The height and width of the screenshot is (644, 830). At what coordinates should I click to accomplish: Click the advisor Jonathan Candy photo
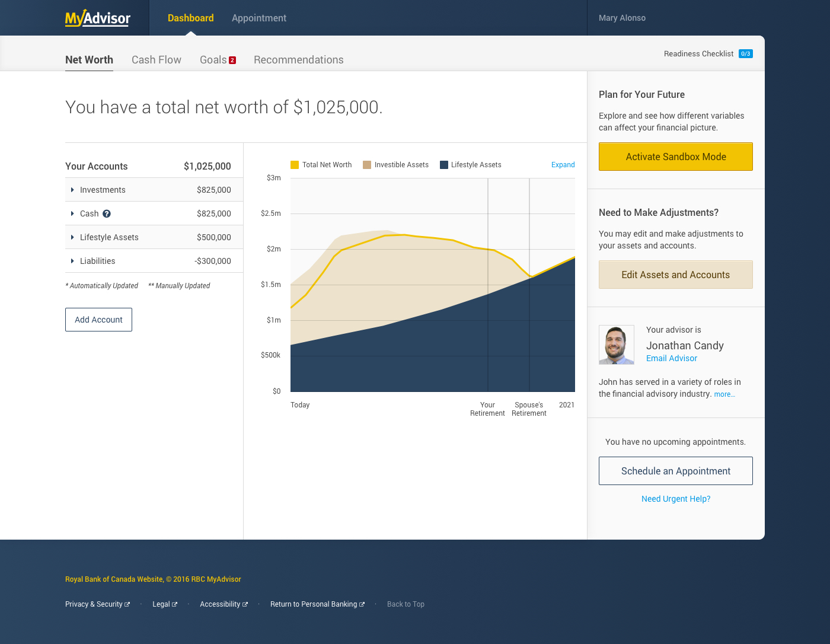click(x=616, y=345)
